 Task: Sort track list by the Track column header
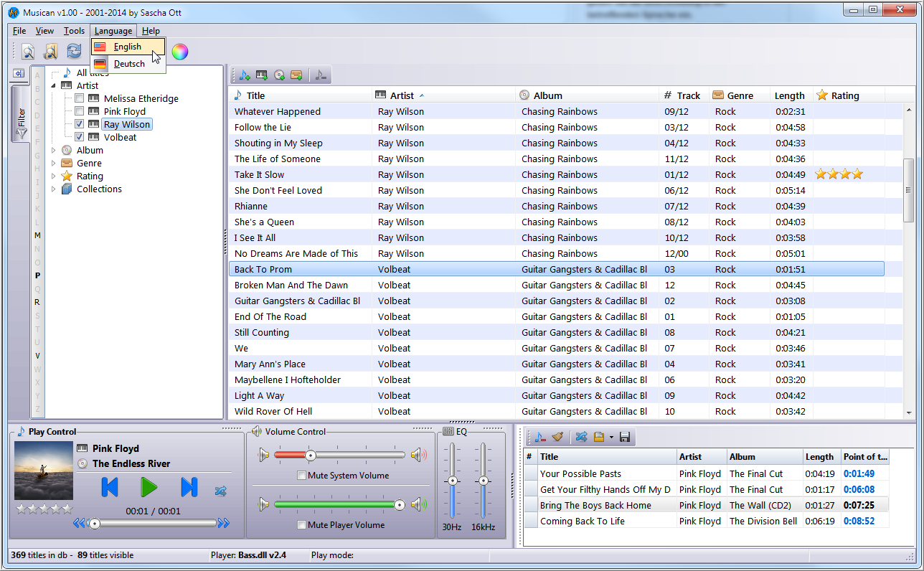684,95
